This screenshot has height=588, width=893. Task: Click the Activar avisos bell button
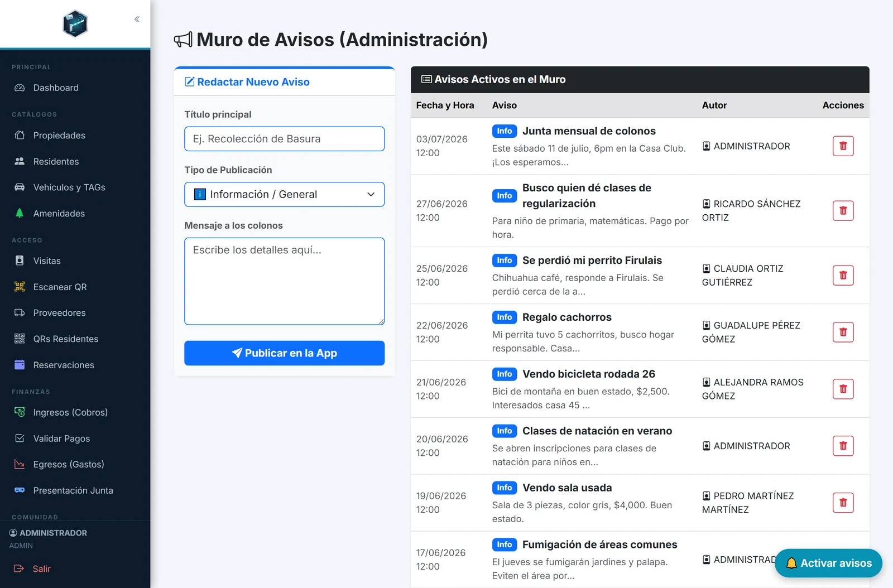(x=828, y=563)
